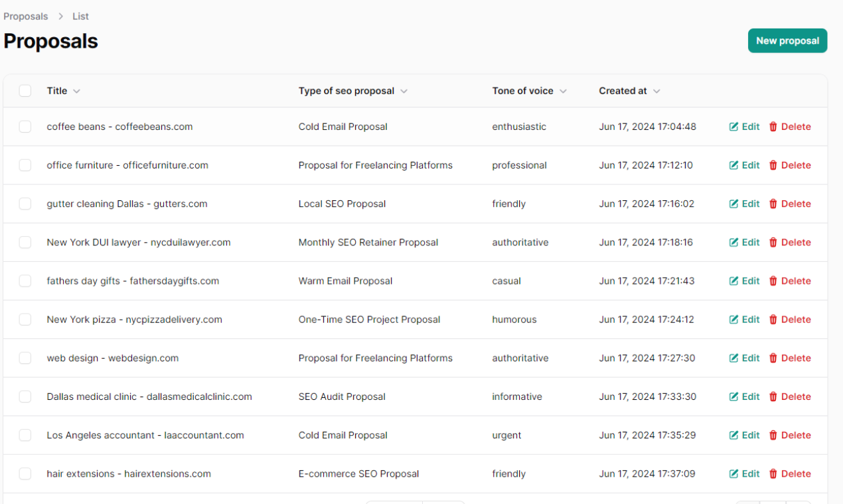
Task: Click Warm Email Proposal cell
Action: click(x=345, y=281)
